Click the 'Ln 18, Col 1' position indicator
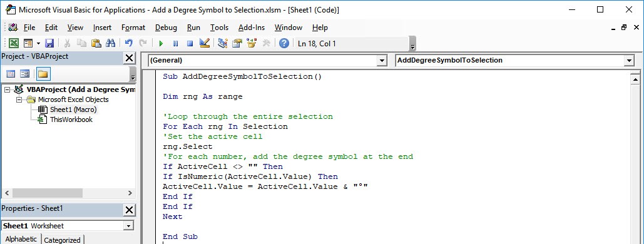Viewport: 644px width, 244px height. tap(316, 44)
